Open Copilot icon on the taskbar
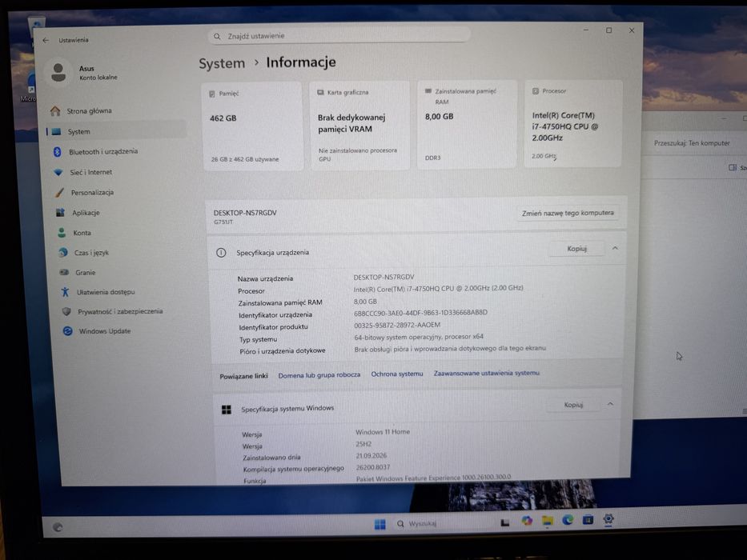The image size is (747, 560). click(x=527, y=521)
